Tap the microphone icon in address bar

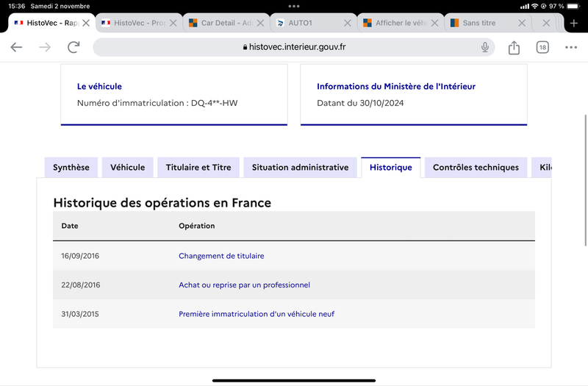(485, 47)
